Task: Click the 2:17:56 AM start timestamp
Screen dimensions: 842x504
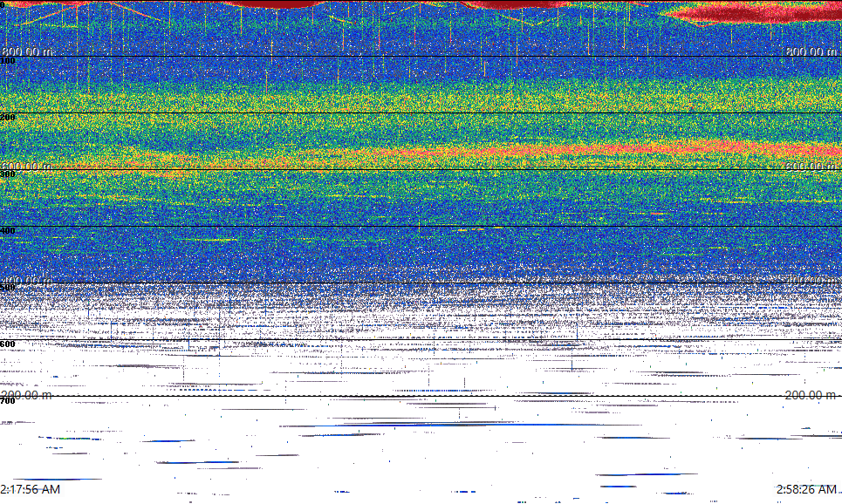Action: point(30,489)
